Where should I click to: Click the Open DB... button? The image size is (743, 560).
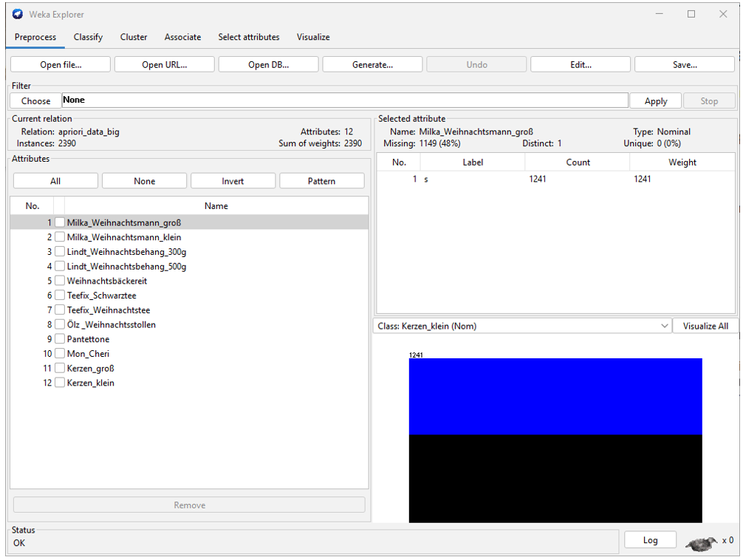[x=269, y=64]
